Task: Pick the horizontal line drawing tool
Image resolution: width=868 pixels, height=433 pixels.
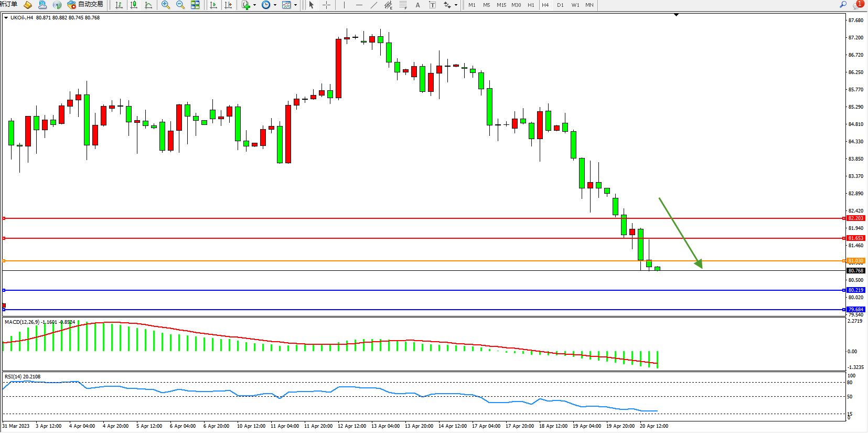Action: click(359, 5)
